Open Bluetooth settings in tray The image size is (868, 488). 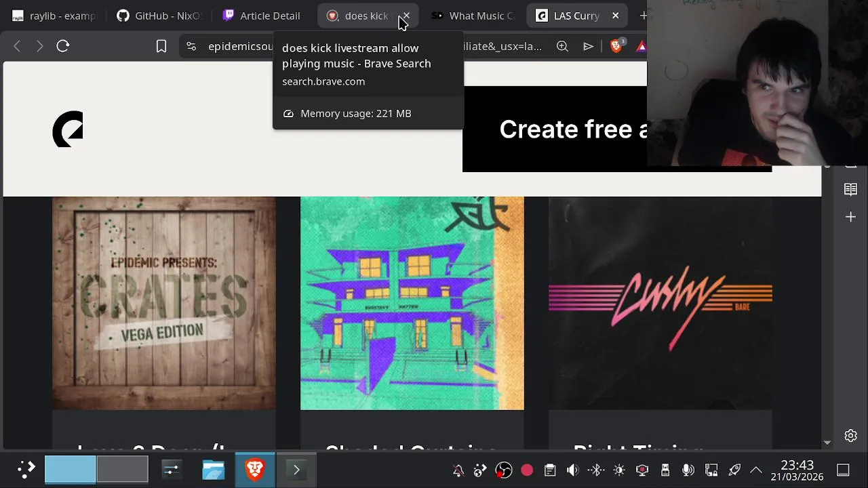point(596,470)
